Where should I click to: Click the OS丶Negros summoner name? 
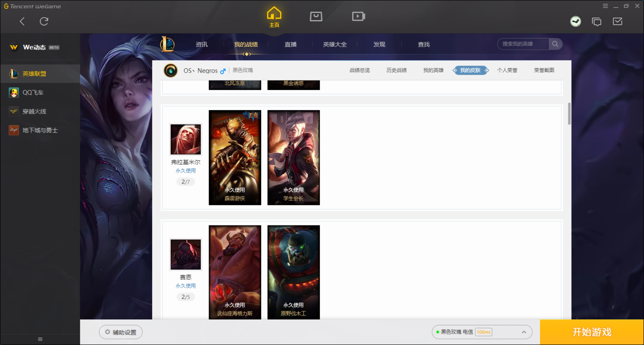coord(200,71)
